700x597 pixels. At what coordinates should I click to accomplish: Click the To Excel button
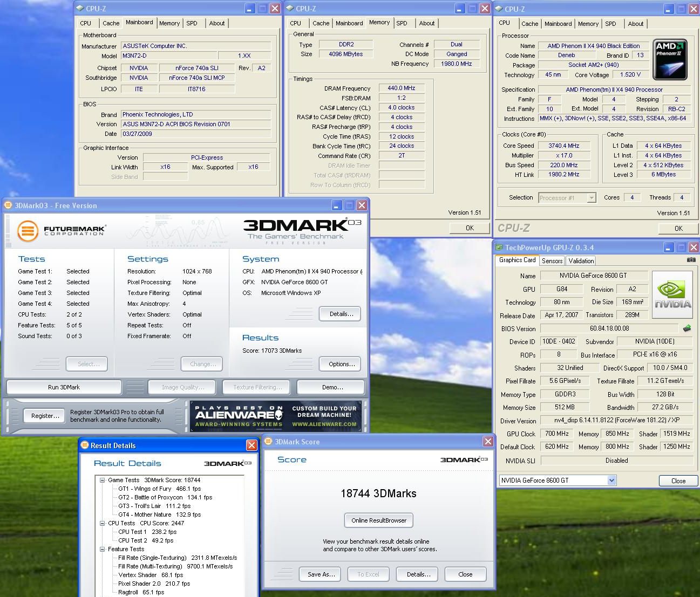[x=368, y=574]
